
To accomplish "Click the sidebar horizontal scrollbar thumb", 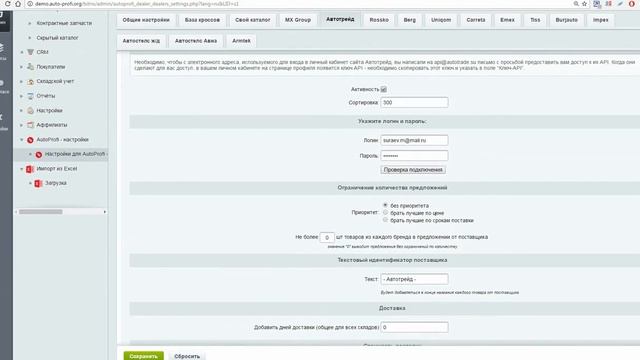I will (41, 212).
